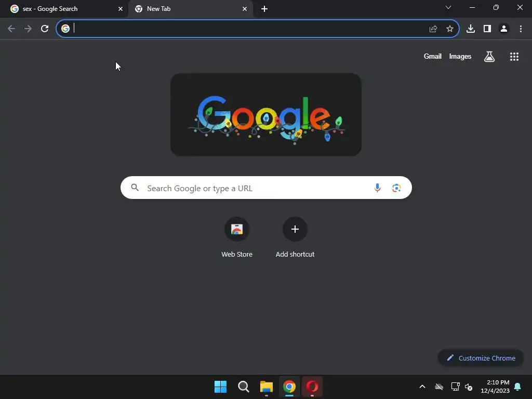Screen dimensions: 532x399
Task: Bookmark this tab with star icon
Action: pyautogui.click(x=450, y=29)
